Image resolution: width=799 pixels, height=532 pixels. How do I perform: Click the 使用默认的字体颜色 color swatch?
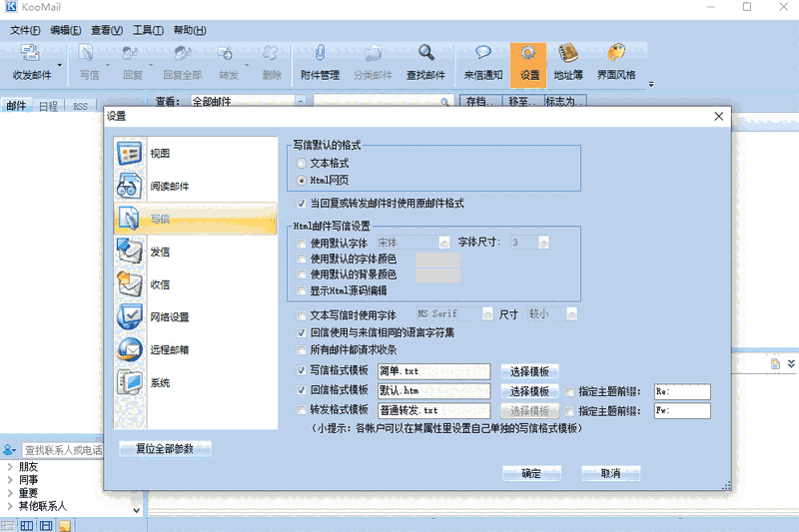click(437, 260)
